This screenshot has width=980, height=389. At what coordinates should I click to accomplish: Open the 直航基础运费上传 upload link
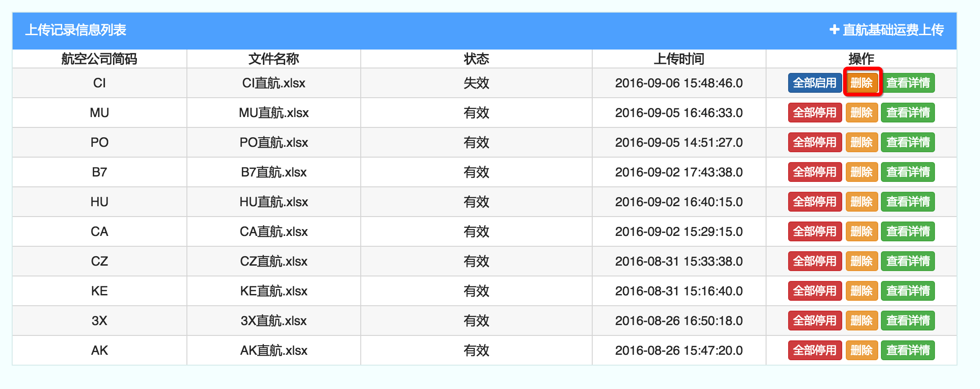tap(893, 30)
